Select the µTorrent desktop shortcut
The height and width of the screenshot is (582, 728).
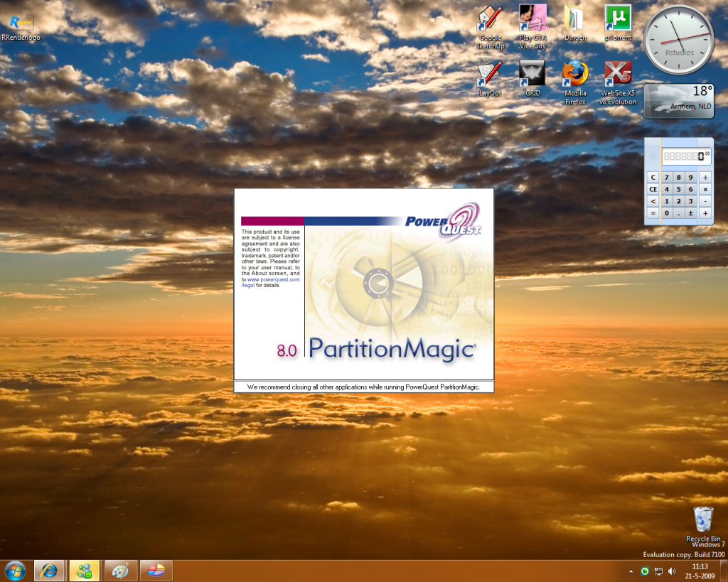click(618, 23)
